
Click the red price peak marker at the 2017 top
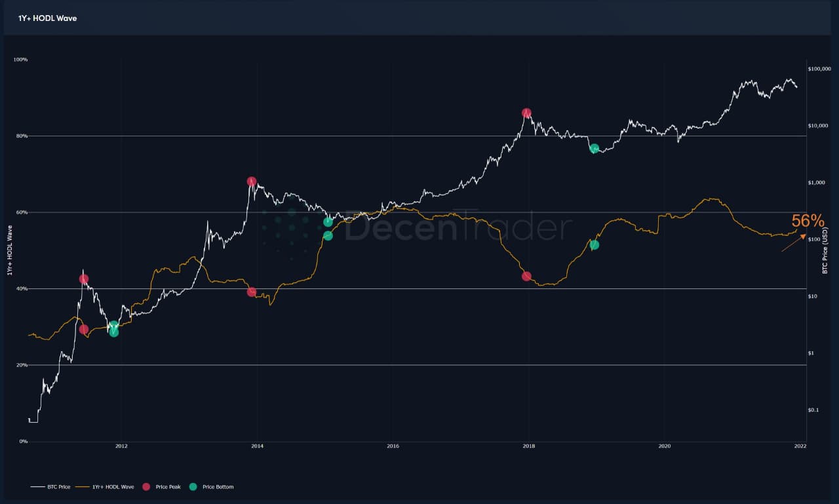(526, 113)
